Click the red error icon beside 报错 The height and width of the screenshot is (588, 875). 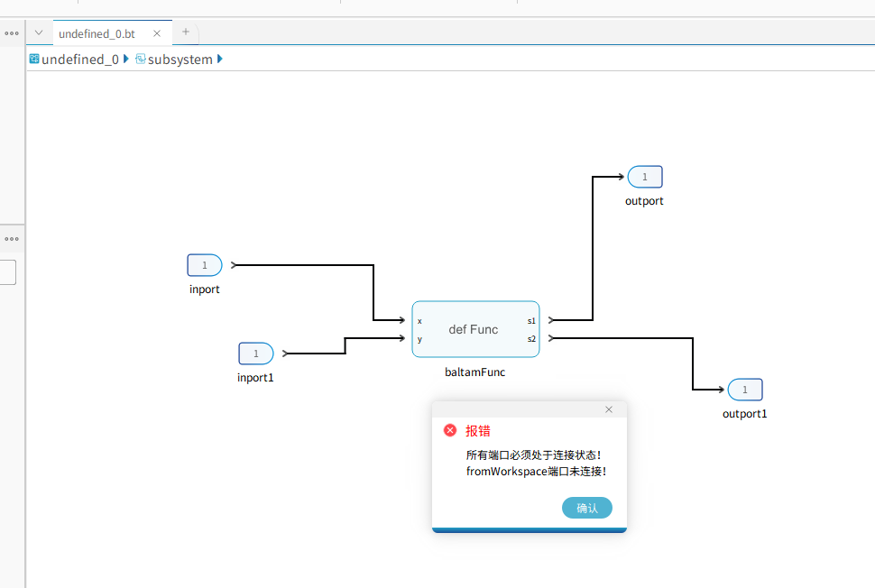(450, 430)
